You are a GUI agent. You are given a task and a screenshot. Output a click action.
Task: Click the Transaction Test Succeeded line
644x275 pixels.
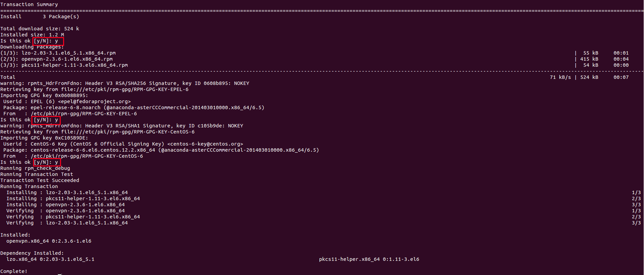click(x=40, y=180)
